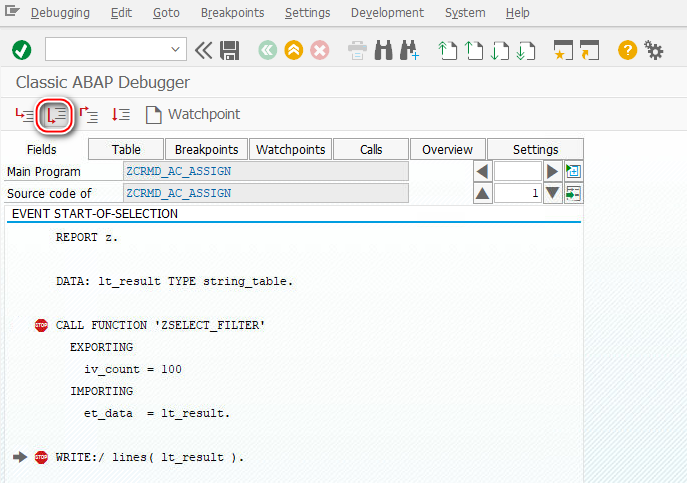Click the green checkmark Enter icon

[21, 50]
